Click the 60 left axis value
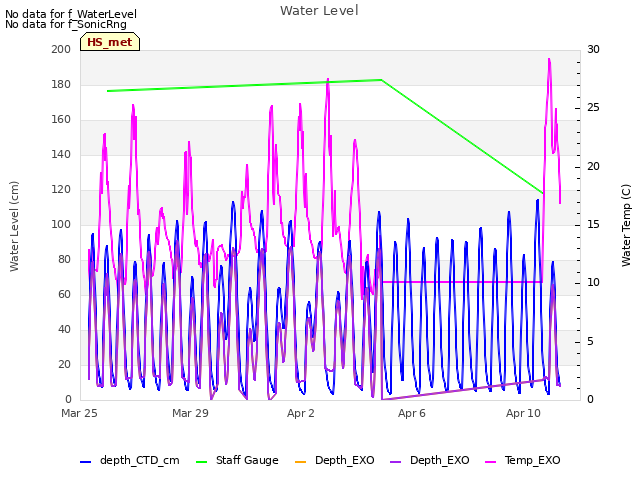This screenshot has width=640, height=480. click(x=64, y=294)
